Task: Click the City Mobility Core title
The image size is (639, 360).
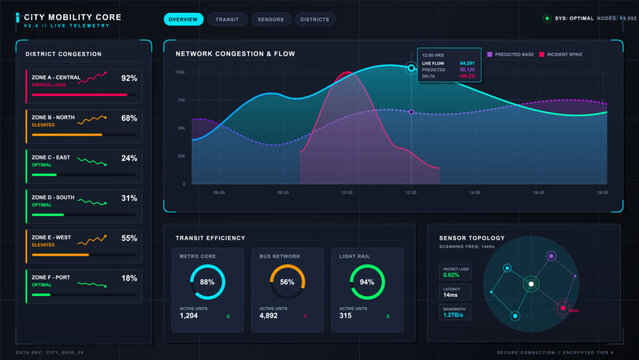Action: pos(73,17)
